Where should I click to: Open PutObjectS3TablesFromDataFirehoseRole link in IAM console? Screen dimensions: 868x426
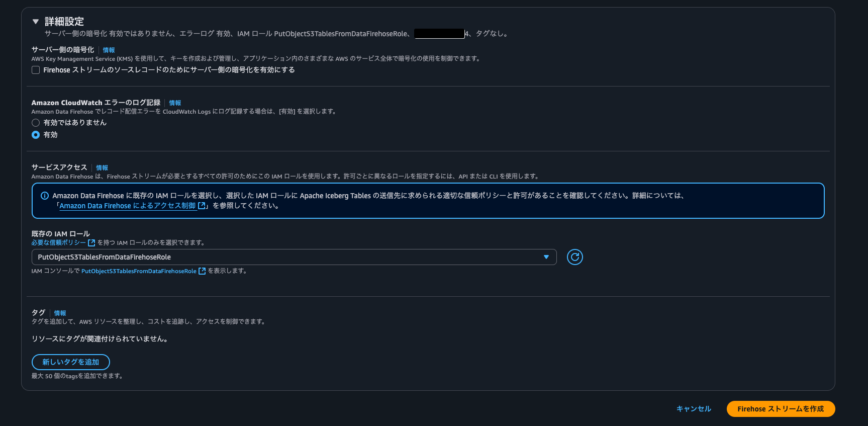pos(139,271)
